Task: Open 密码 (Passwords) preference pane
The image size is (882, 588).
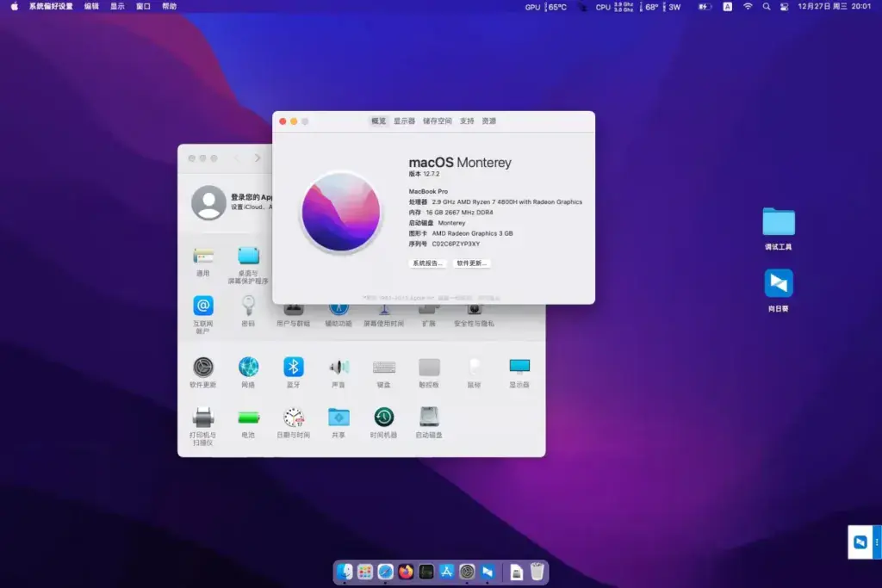Action: 248,311
